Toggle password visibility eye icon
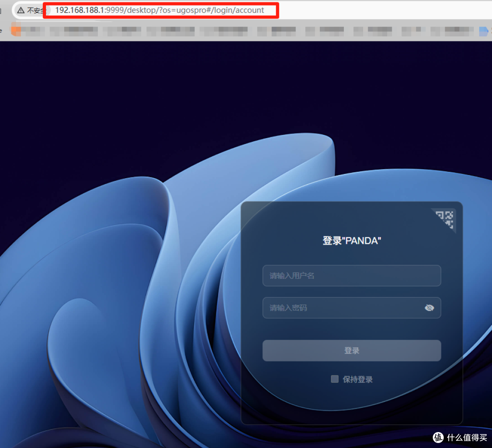Viewport: 492px width, 448px height. point(429,308)
